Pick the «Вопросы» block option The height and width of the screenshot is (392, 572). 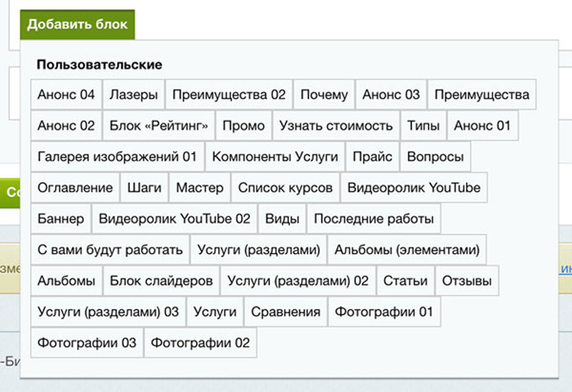point(435,157)
